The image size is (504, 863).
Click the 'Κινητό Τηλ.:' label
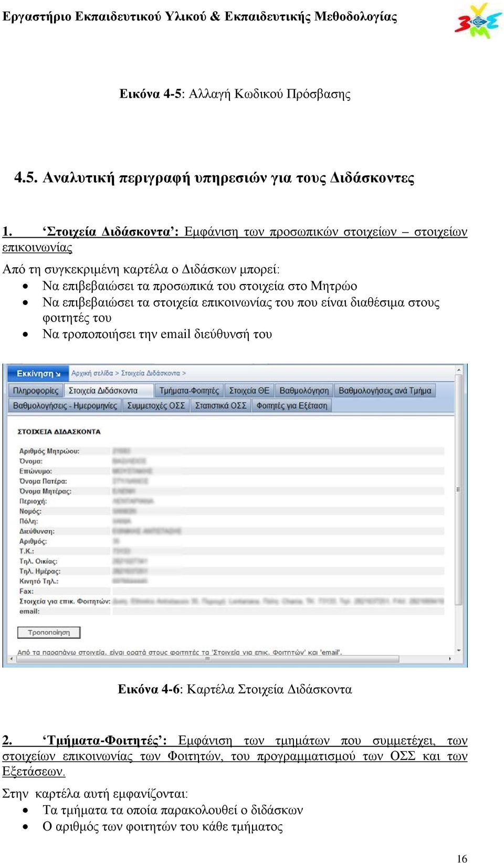tap(39, 581)
